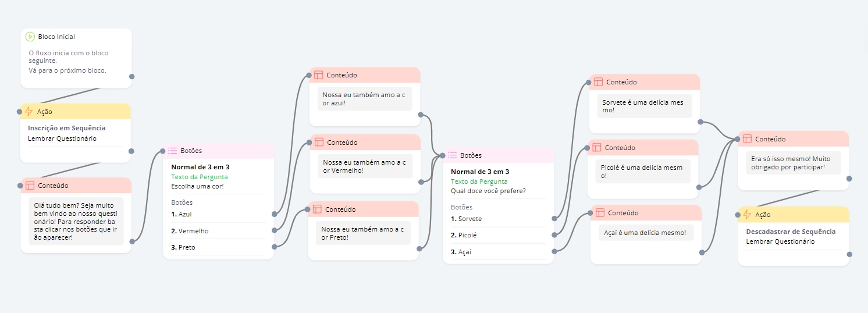Click the play icon on Bloco Inicial
868x313 pixels.
[30, 37]
